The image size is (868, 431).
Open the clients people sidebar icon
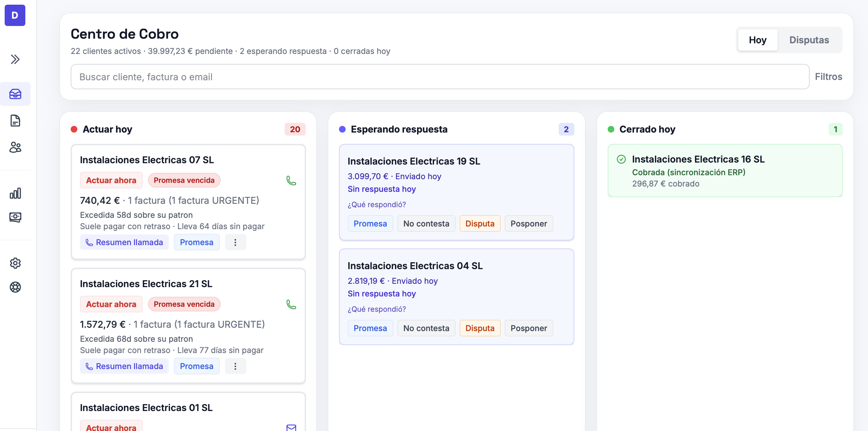coord(15,147)
